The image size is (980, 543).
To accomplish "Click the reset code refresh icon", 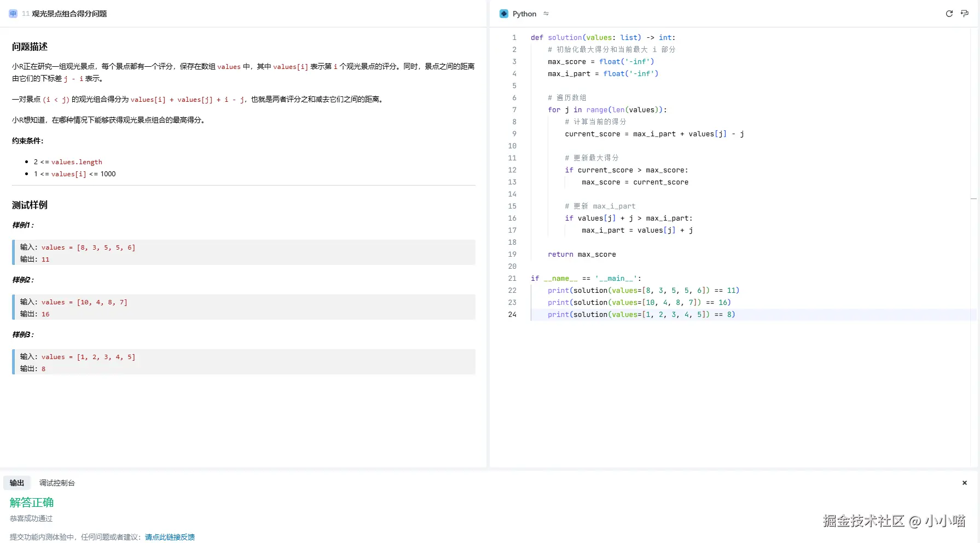I will [949, 14].
